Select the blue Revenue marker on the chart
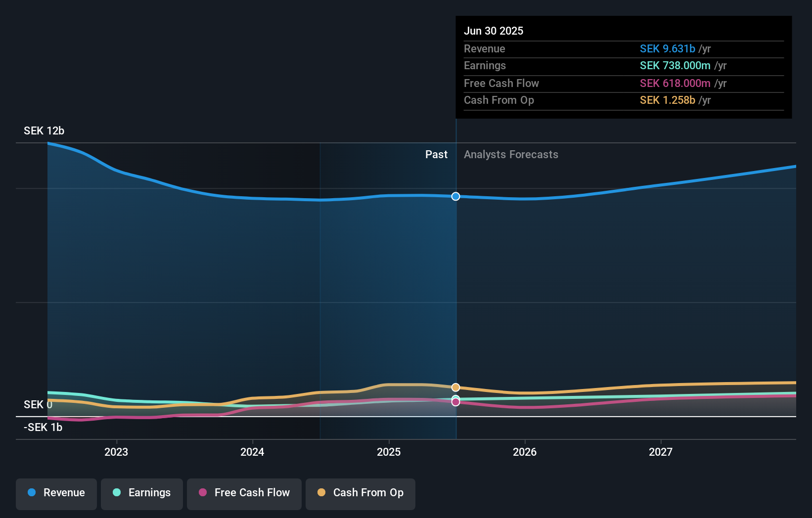 tap(455, 196)
